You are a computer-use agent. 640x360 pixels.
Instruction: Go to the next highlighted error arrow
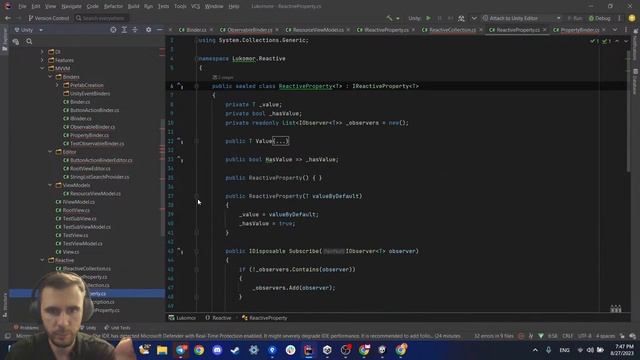(x=626, y=41)
